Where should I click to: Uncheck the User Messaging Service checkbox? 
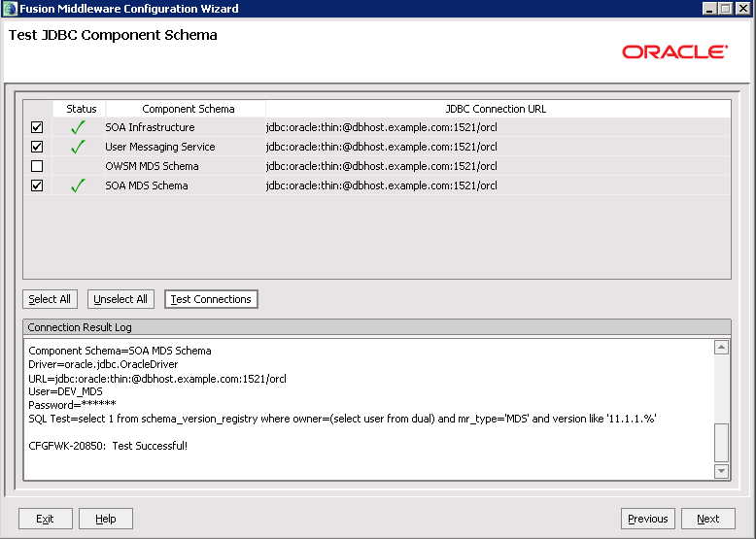tap(37, 147)
